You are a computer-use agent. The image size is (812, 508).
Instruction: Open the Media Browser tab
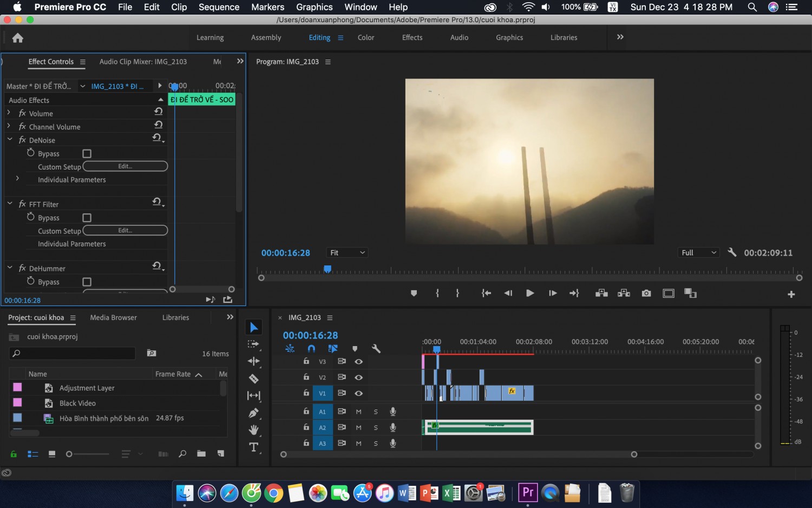113,317
